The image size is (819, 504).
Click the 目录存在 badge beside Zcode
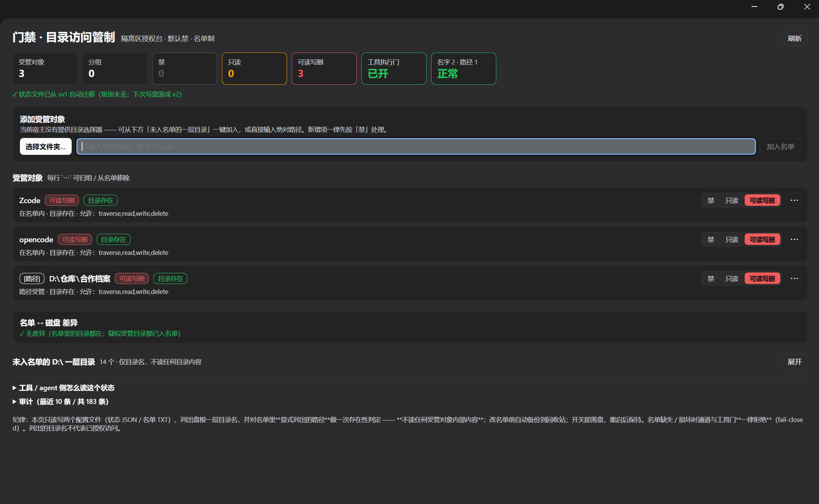[x=100, y=200]
